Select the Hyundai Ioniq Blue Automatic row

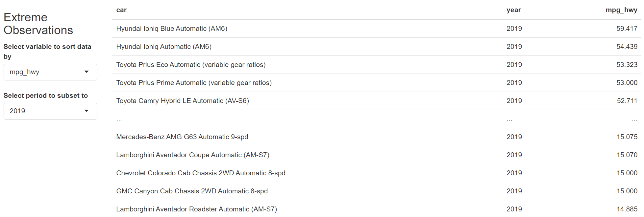(x=172, y=29)
